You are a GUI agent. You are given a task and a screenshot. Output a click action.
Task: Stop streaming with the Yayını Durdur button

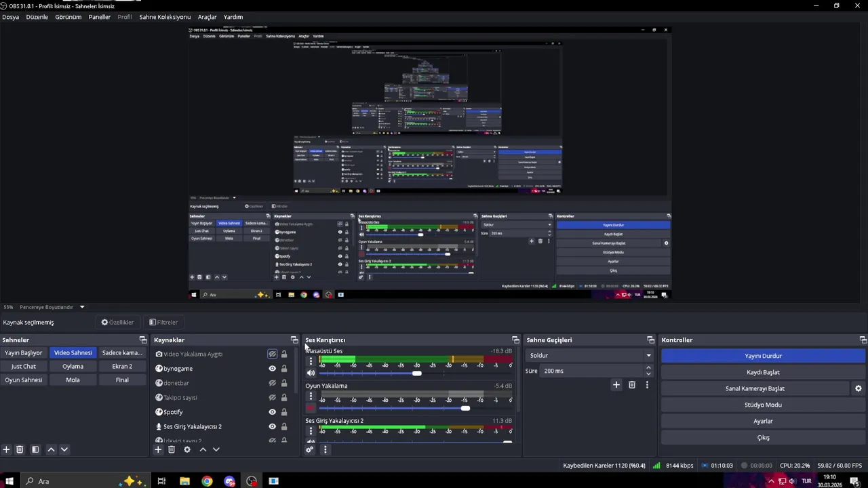[x=764, y=356]
